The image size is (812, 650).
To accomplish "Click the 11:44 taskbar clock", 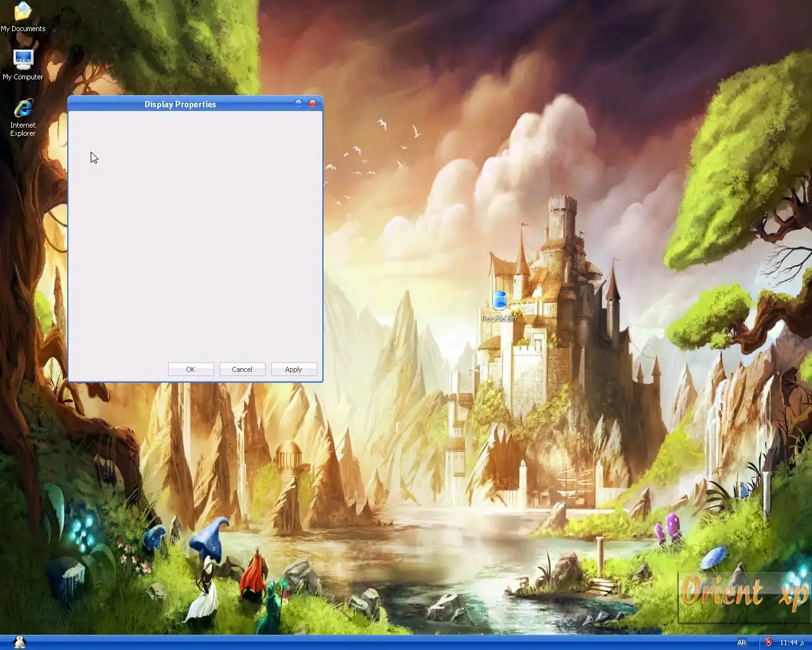I will point(791,643).
